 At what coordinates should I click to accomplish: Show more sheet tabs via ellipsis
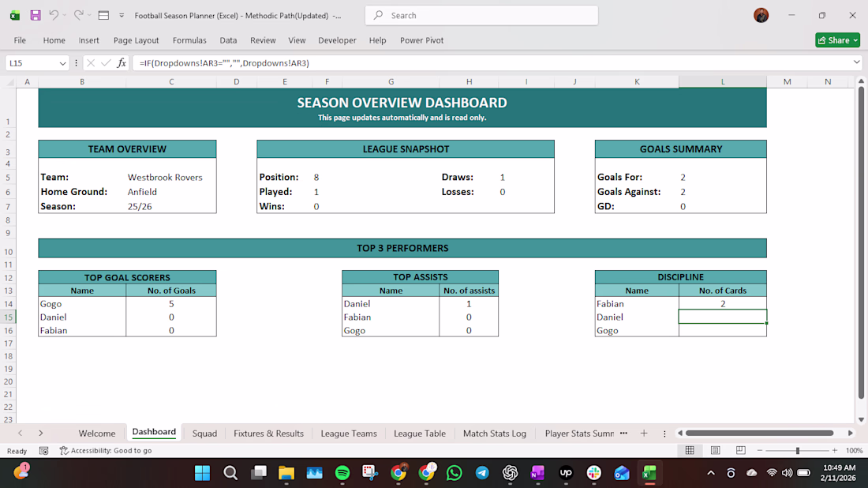coord(624,434)
